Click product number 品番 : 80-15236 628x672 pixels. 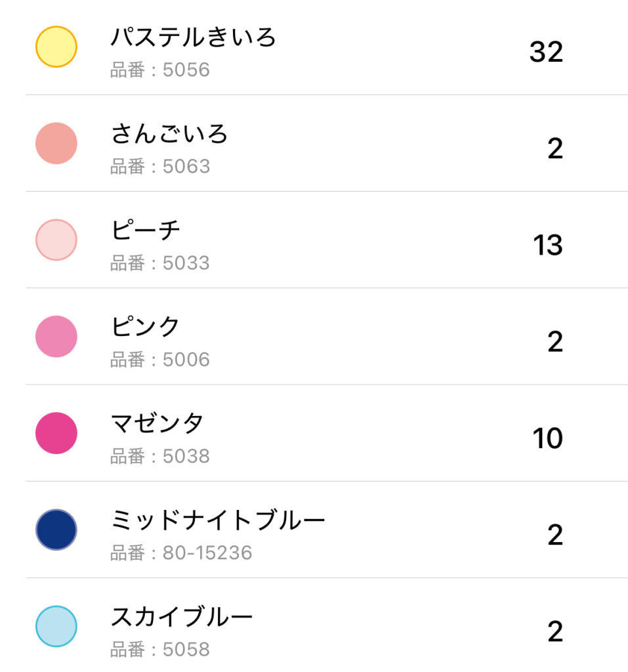click(181, 553)
